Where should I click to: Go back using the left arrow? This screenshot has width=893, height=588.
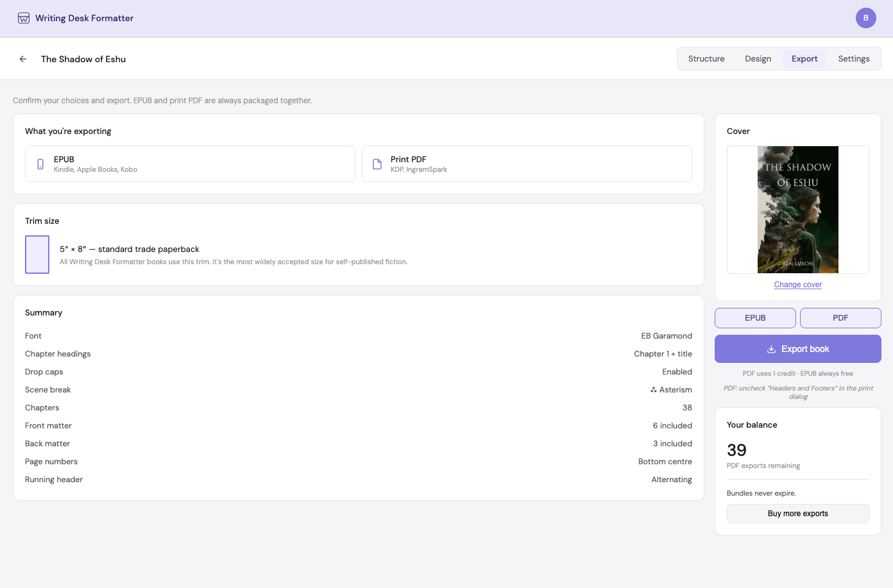pos(23,59)
